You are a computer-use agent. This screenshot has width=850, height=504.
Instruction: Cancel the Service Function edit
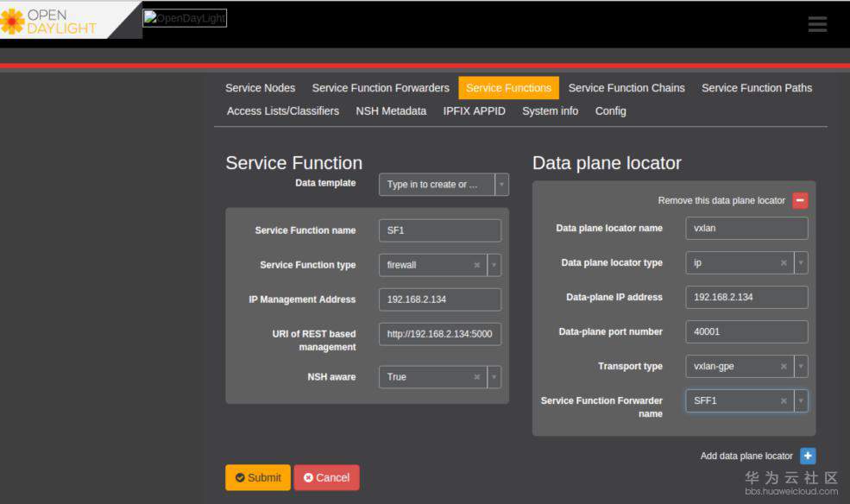[x=326, y=477]
